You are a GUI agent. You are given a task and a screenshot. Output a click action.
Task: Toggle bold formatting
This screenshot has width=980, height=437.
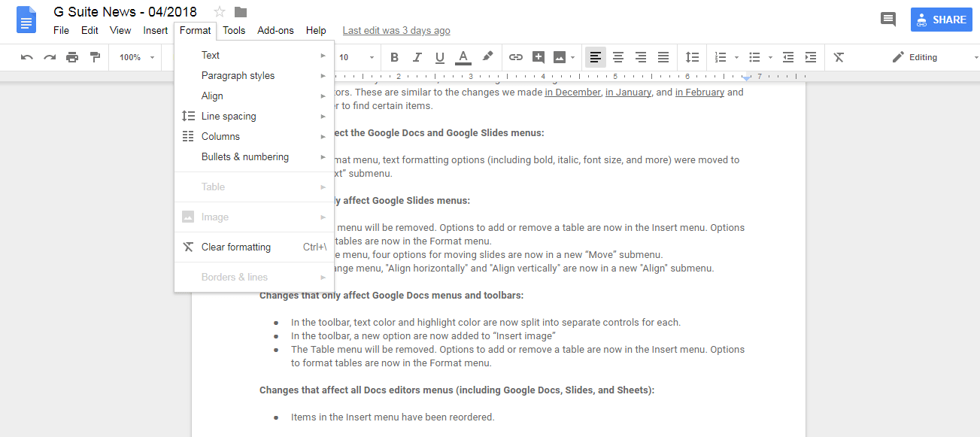(x=393, y=56)
